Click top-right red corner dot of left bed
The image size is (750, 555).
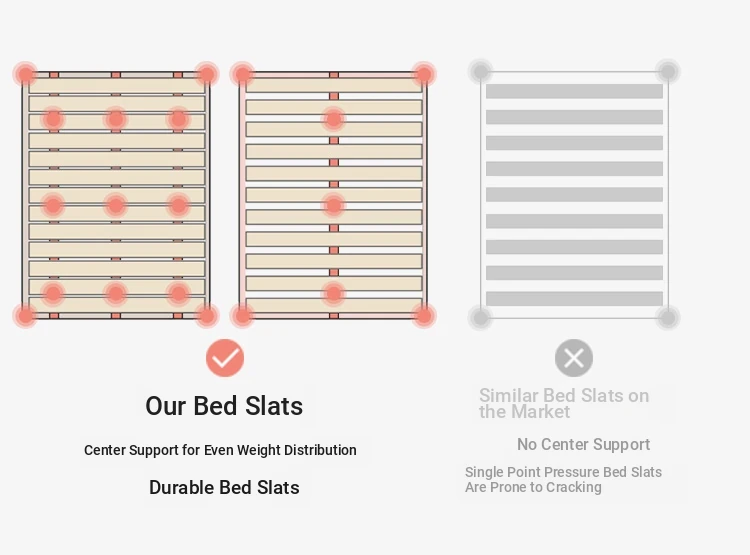(207, 74)
